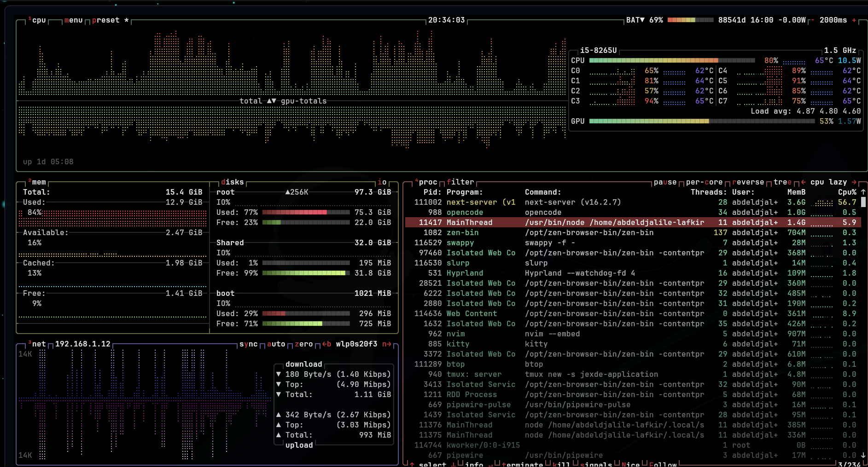This screenshot has height=467, width=868.
Task: Toggle net auto scaling
Action: click(276, 344)
